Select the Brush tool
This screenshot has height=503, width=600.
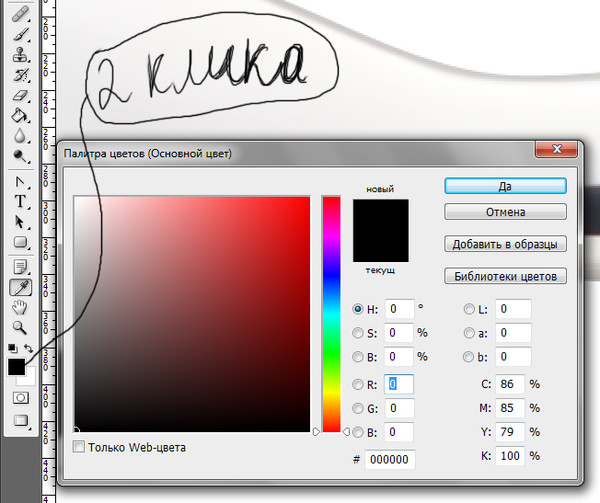(x=20, y=34)
